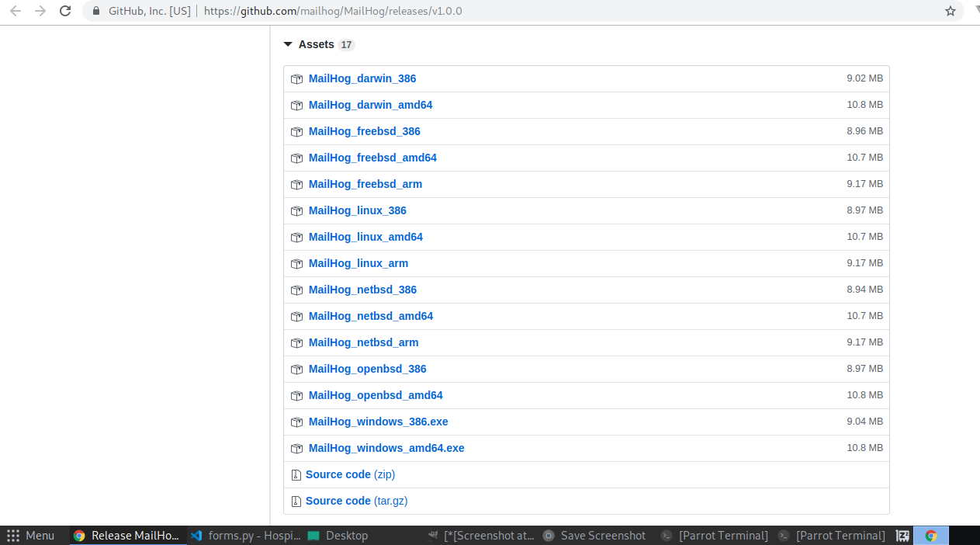Click package icon beside MailHog_netbsd_amd64
This screenshot has height=545, width=980.
(296, 317)
